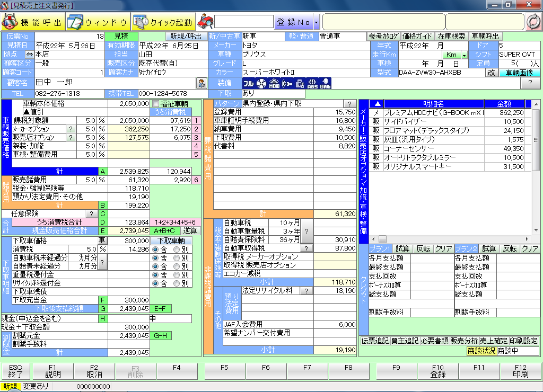Open help ? button beside 自動車取得税
543x392 pixels.
tap(306, 248)
